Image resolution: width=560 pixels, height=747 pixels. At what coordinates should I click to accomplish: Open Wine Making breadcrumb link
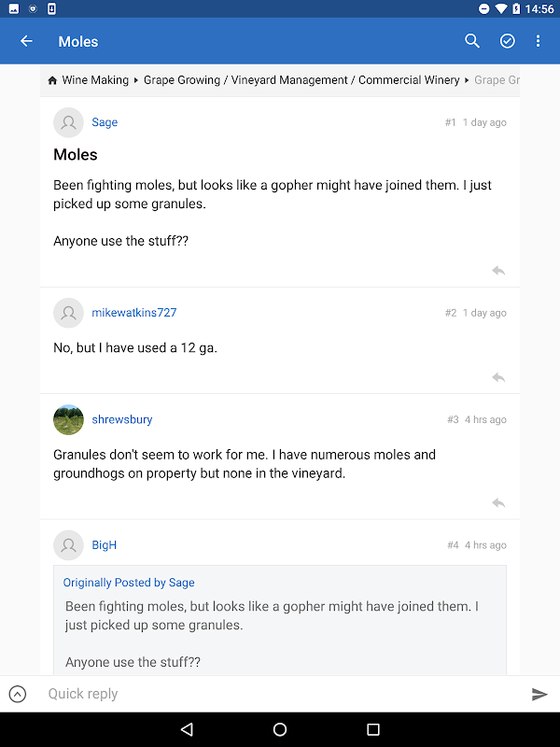pyautogui.click(x=95, y=80)
